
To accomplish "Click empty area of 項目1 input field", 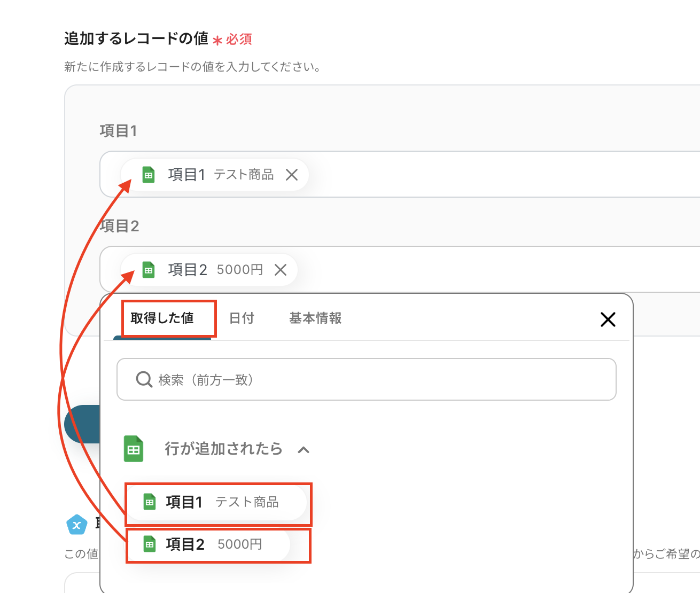I will (x=481, y=175).
